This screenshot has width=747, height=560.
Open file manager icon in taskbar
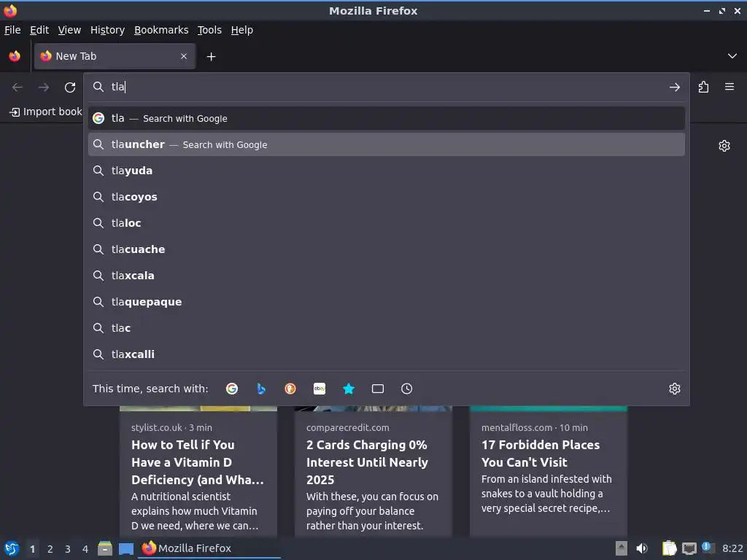click(105, 548)
